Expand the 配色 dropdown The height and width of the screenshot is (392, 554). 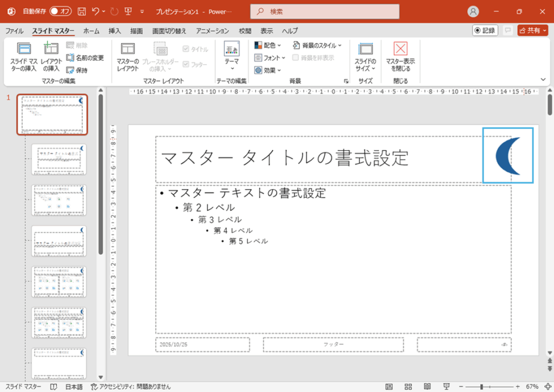pos(268,45)
